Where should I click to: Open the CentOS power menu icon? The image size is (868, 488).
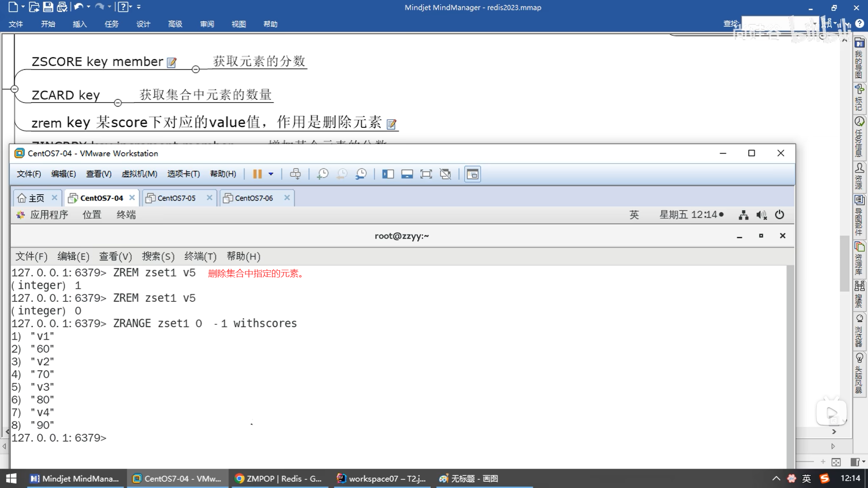[x=779, y=215]
